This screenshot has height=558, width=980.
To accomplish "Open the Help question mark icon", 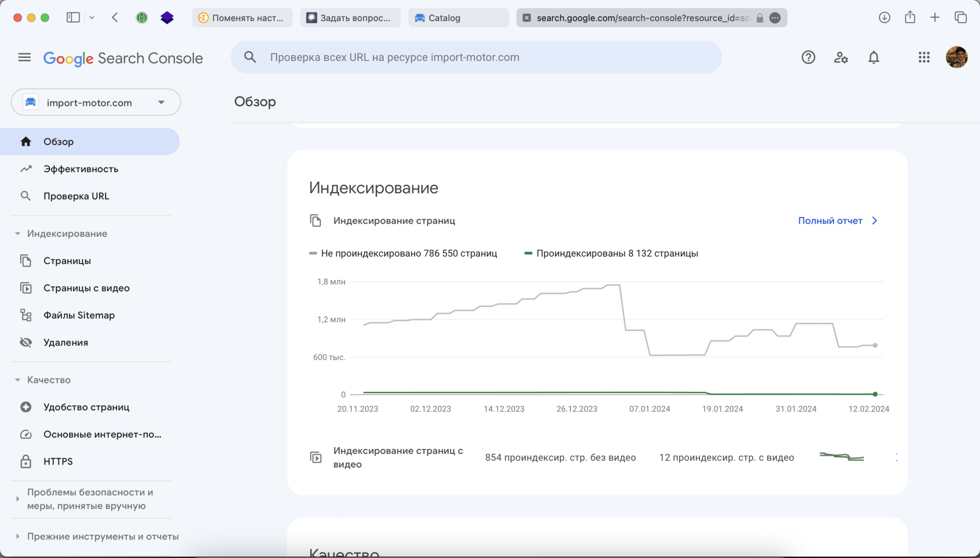I will 808,57.
